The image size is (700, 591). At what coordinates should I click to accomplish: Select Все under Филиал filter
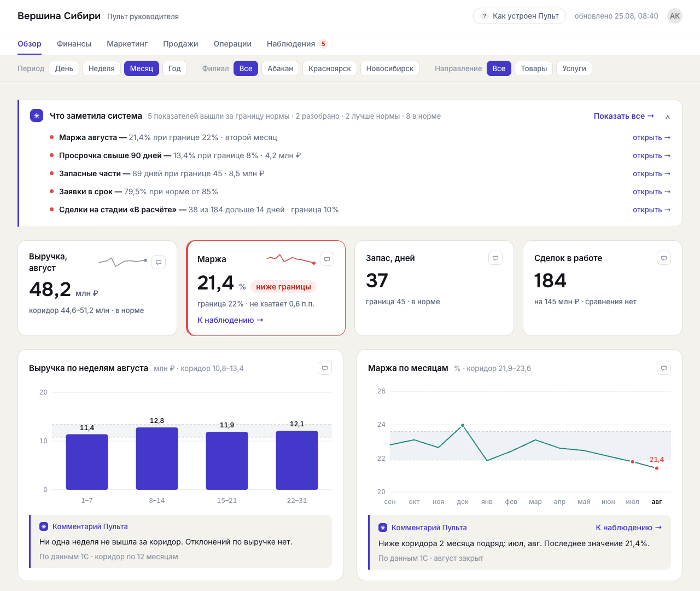[x=246, y=68]
